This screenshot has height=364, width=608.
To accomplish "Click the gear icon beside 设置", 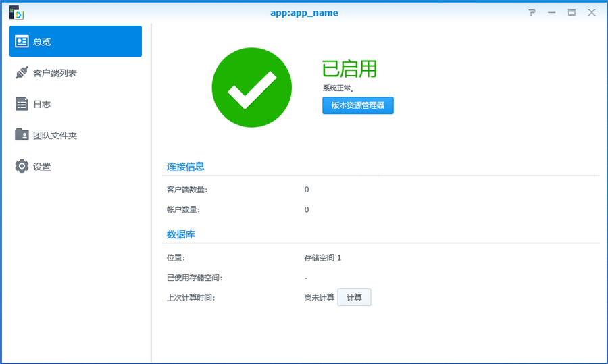I will tap(22, 166).
